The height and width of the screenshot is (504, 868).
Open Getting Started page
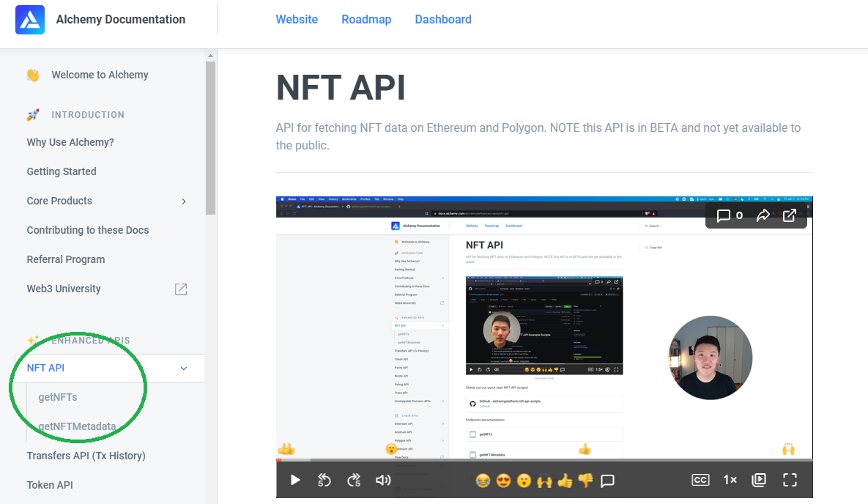pos(62,171)
